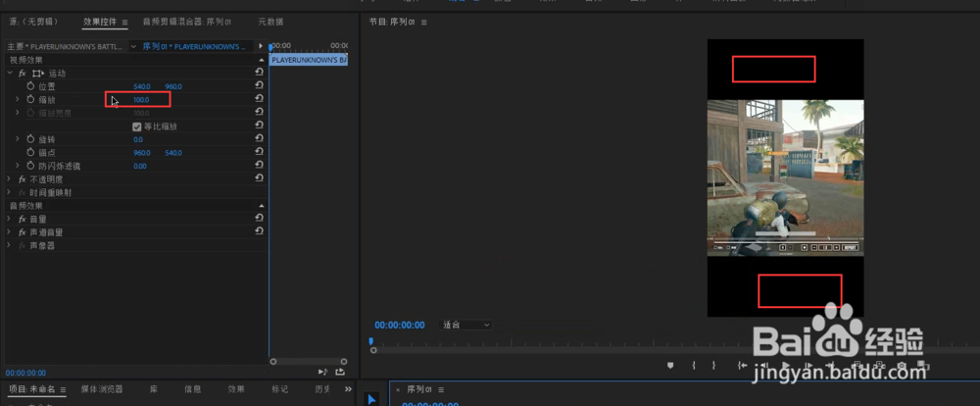Toggle the 旋转 (Rotation) animation stopwatch
Image resolution: width=980 pixels, height=406 pixels.
(30, 139)
